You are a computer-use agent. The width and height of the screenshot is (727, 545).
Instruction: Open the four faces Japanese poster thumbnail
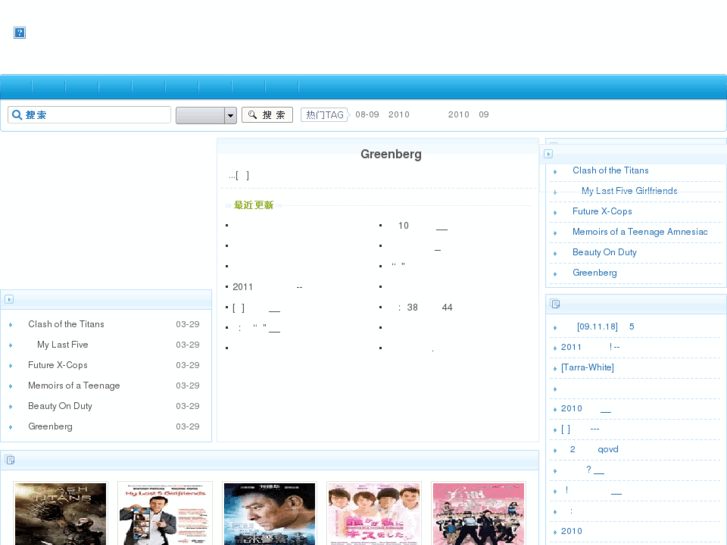click(374, 513)
